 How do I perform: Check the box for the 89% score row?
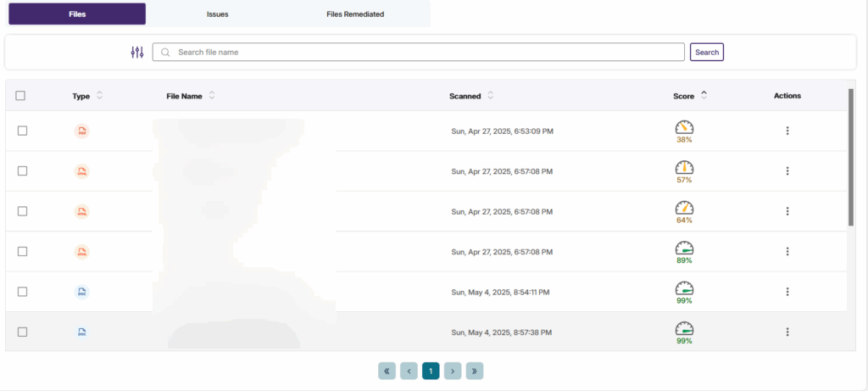(22, 251)
